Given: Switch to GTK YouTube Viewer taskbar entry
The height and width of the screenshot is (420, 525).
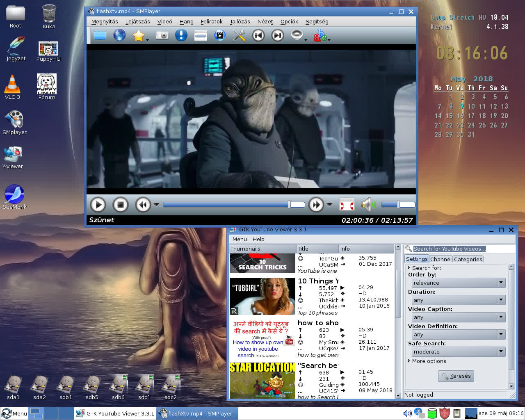Looking at the screenshot, I should click(x=115, y=413).
